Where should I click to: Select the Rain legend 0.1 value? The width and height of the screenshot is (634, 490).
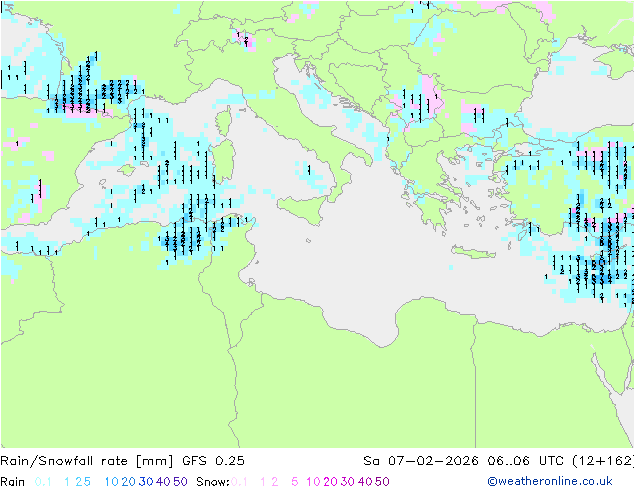point(43,482)
